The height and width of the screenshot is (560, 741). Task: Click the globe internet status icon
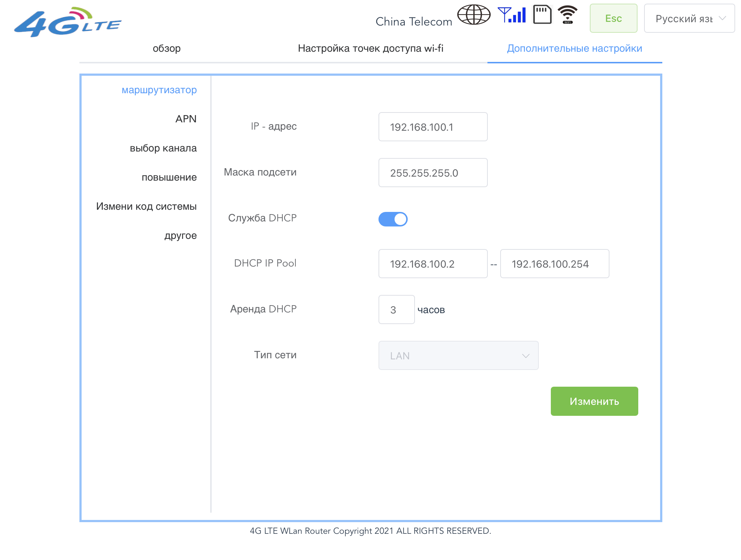(474, 15)
